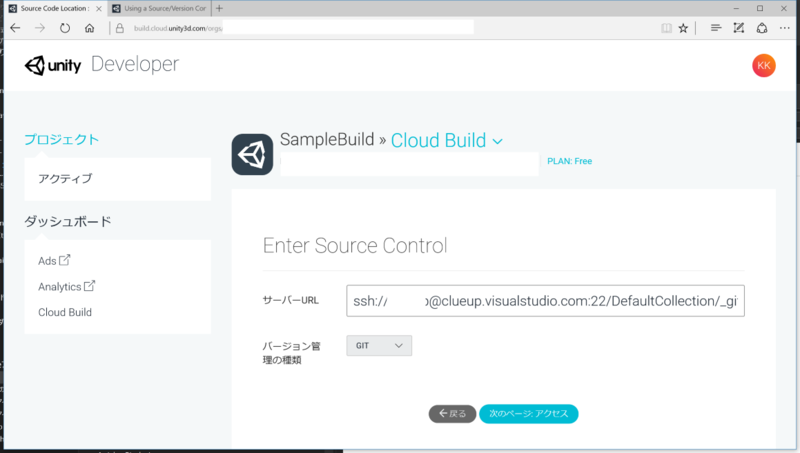This screenshot has width=800, height=453.
Task: Go back with the browser back arrow
Action: [15, 28]
